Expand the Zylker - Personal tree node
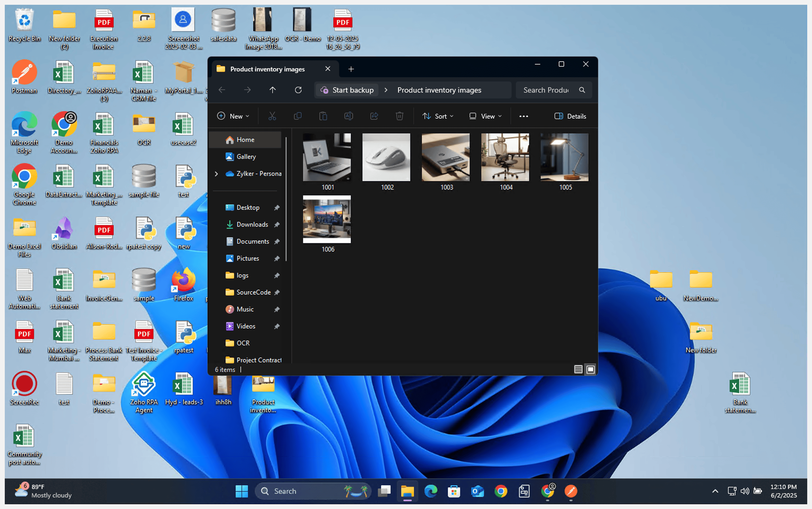The height and width of the screenshot is (509, 812). click(216, 174)
